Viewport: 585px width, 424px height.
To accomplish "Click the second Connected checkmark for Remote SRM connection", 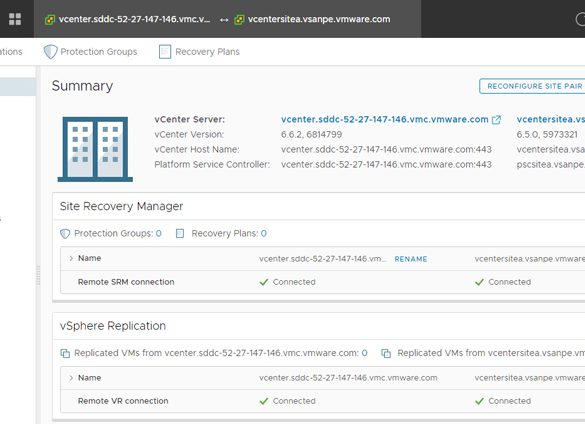I will [x=479, y=282].
